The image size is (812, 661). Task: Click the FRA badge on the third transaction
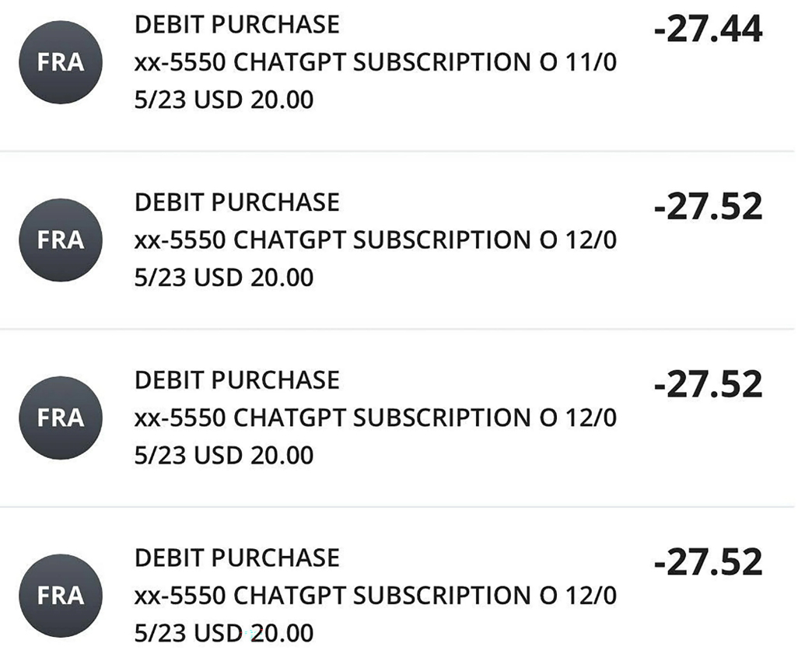coord(61,418)
